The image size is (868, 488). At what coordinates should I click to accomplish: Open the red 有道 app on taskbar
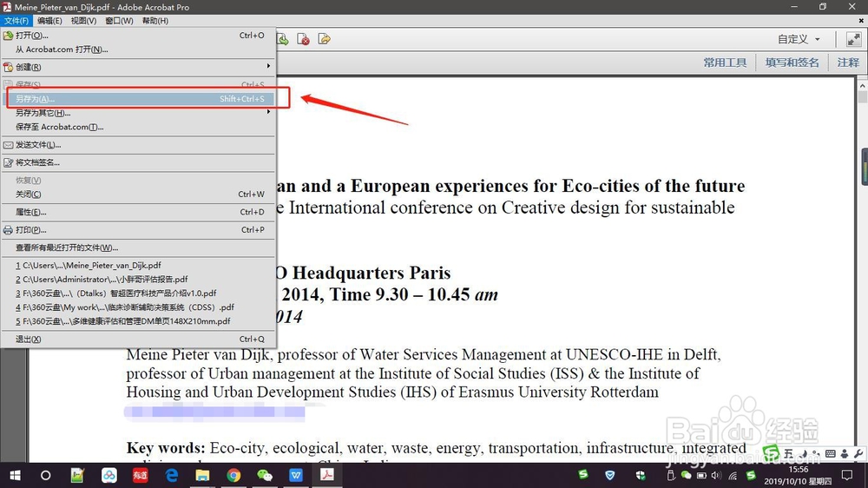(140, 475)
